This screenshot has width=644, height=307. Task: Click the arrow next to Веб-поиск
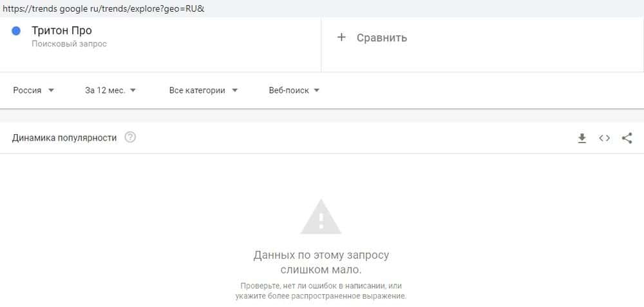coord(316,90)
